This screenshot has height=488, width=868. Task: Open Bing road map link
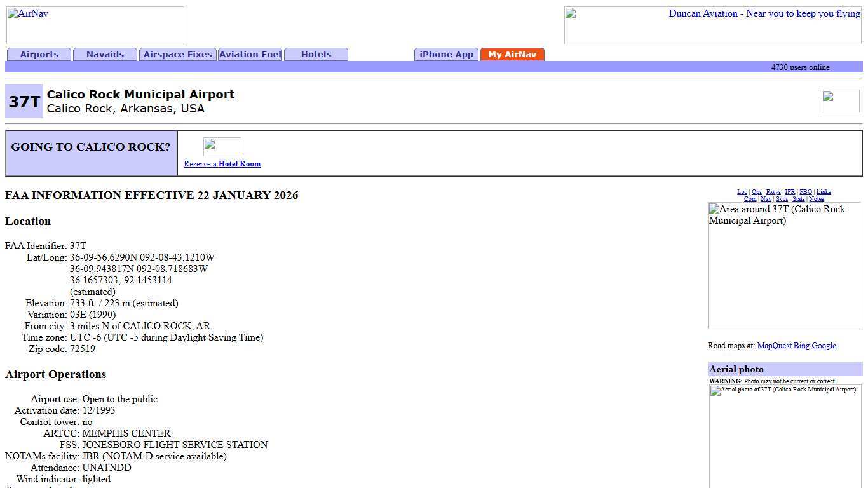801,346
